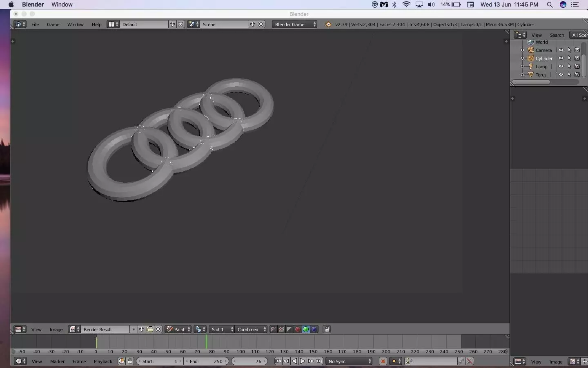Toggle the timeline preview range lock
Image resolution: width=588 pixels, height=368 pixels.
(130, 361)
